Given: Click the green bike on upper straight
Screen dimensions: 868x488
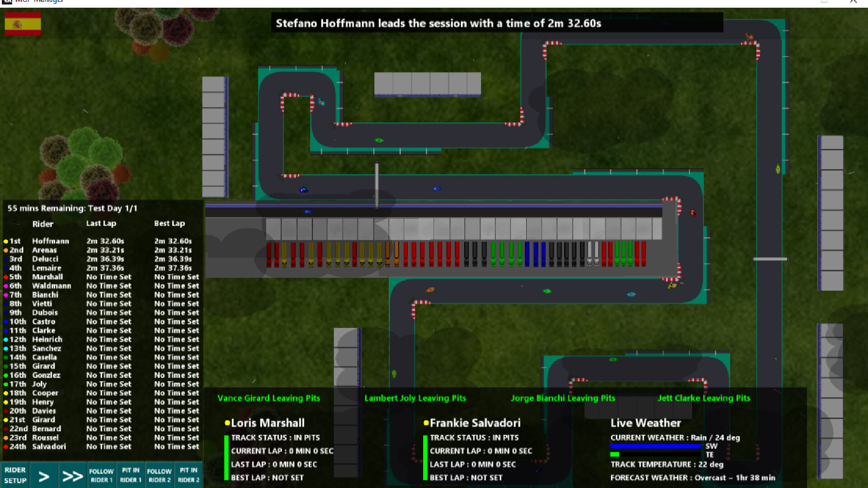Looking at the screenshot, I should pyautogui.click(x=379, y=140).
